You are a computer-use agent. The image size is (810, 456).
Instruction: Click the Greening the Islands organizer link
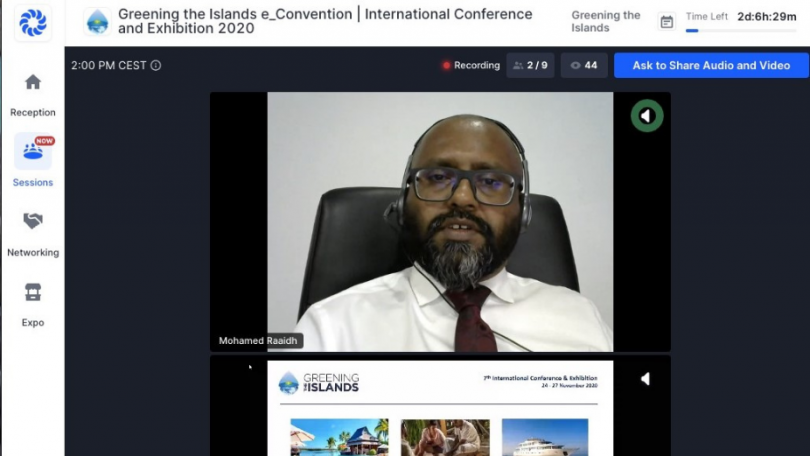(x=605, y=22)
